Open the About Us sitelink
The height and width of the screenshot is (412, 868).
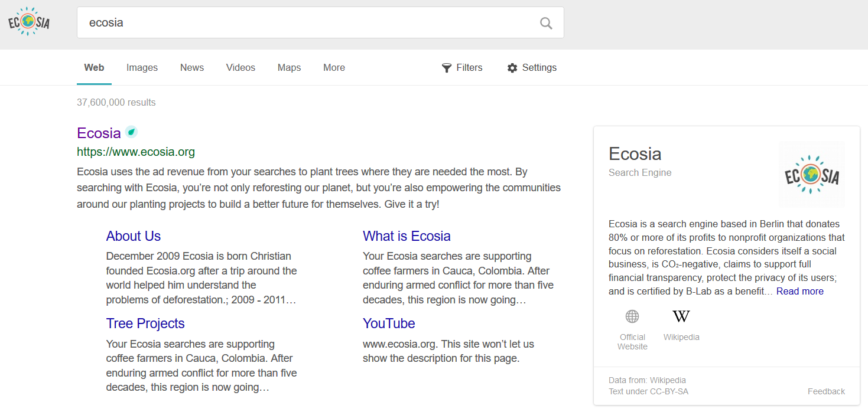133,236
